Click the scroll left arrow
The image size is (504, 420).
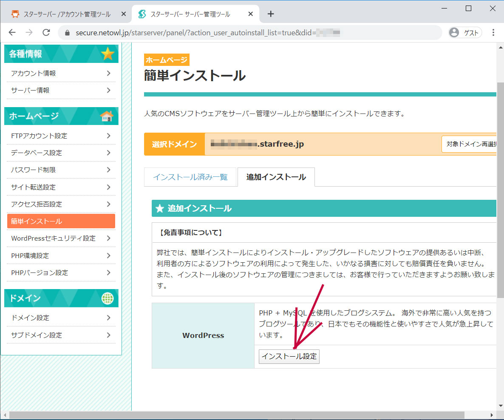coord(5,415)
